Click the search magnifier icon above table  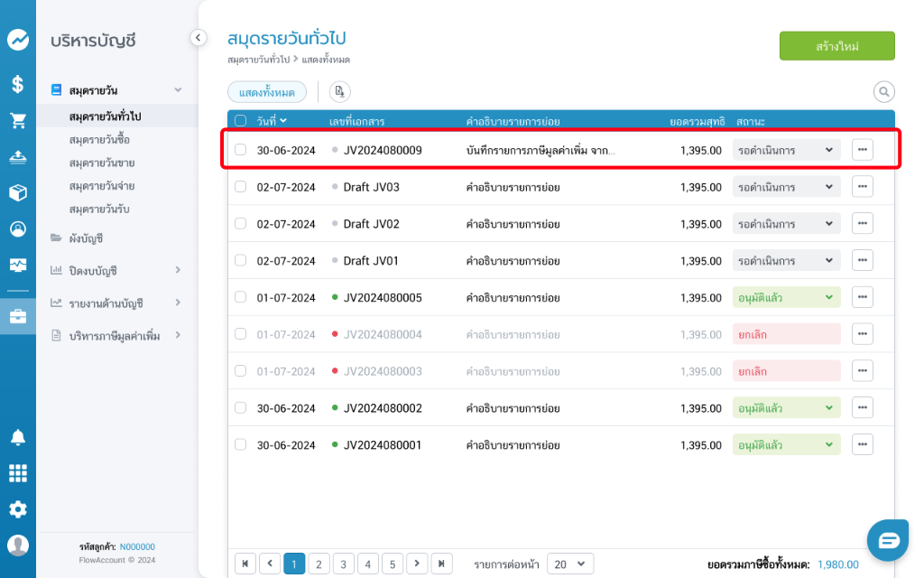[x=883, y=91]
